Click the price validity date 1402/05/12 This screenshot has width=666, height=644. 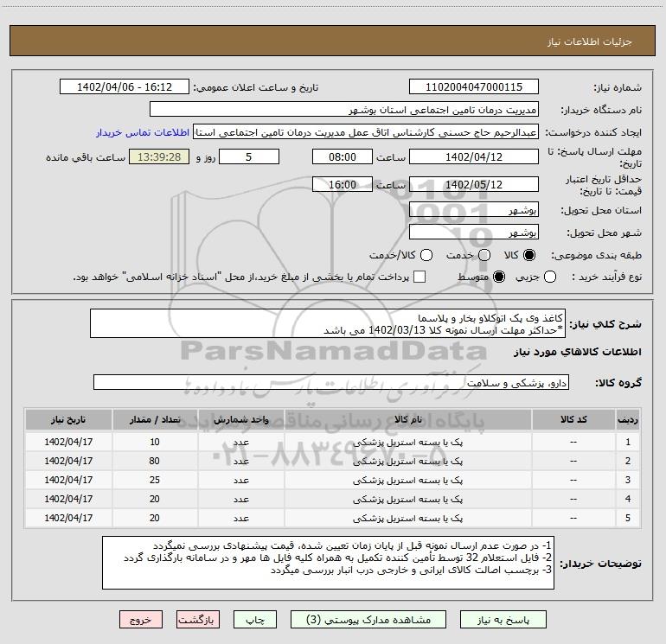tap(474, 184)
